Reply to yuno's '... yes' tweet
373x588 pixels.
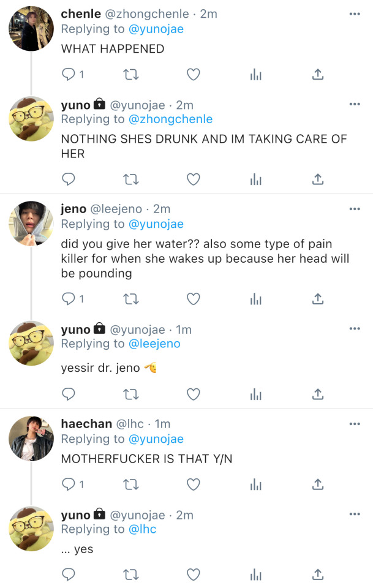coord(69,575)
